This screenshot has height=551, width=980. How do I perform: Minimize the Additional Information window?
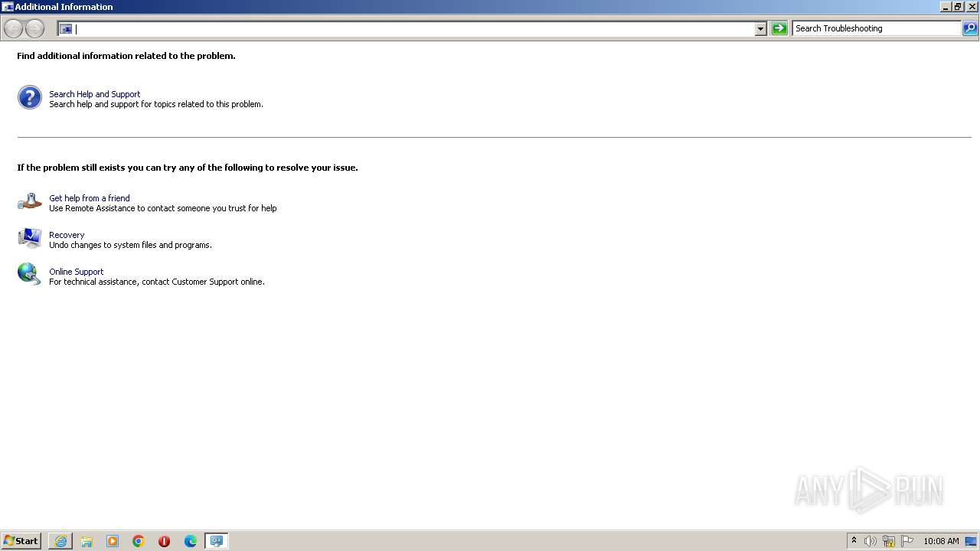coord(946,7)
